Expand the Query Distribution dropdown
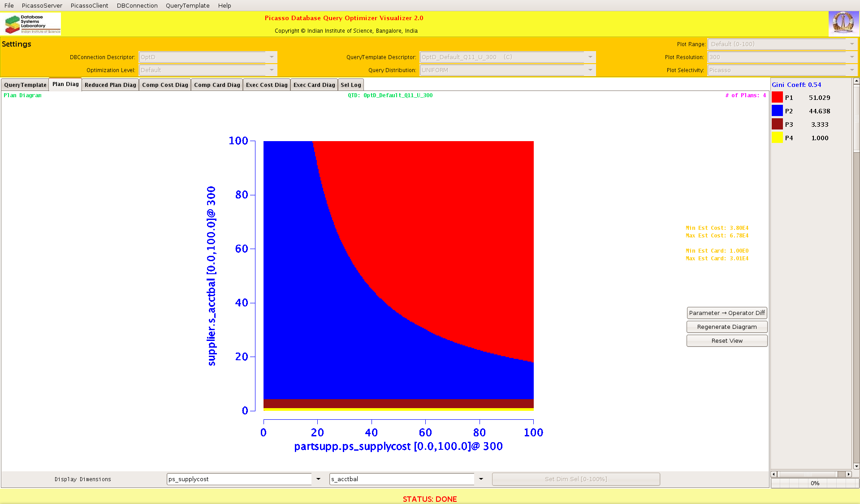 click(590, 70)
